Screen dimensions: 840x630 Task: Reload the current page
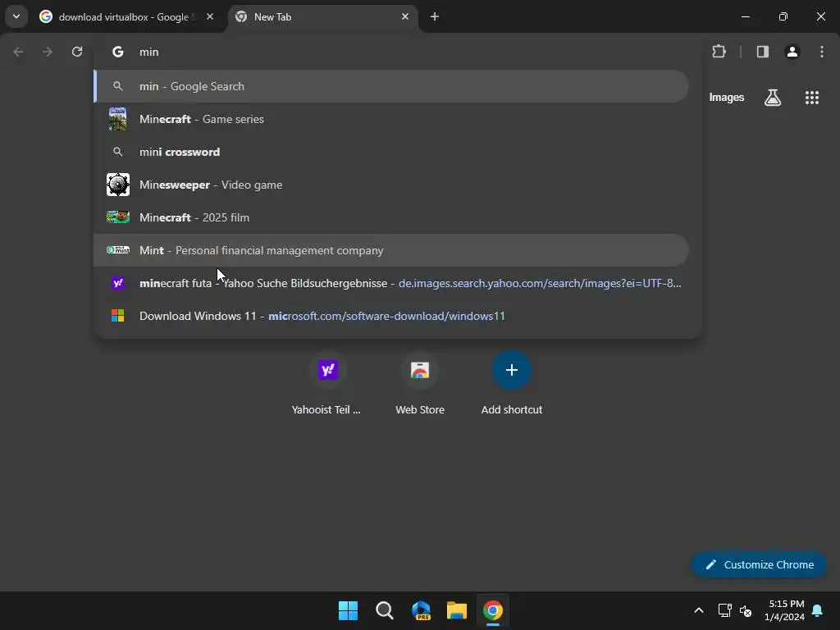77,52
